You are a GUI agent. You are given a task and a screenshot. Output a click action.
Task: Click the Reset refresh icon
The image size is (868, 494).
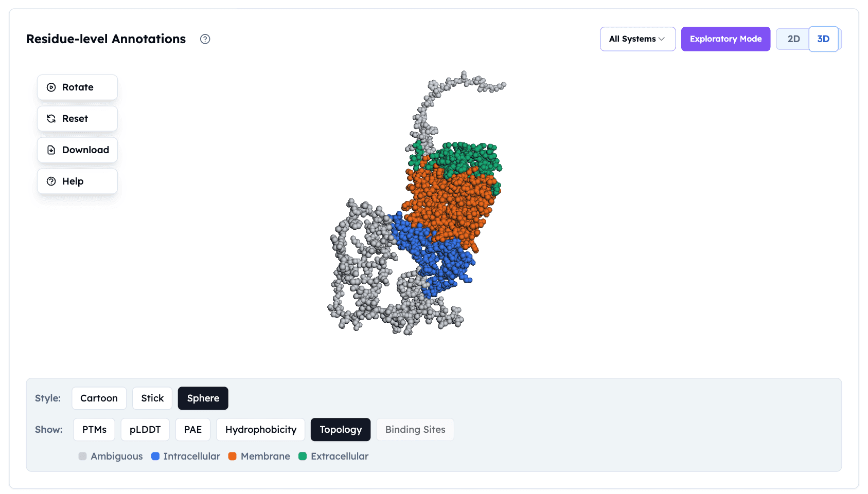(x=51, y=118)
